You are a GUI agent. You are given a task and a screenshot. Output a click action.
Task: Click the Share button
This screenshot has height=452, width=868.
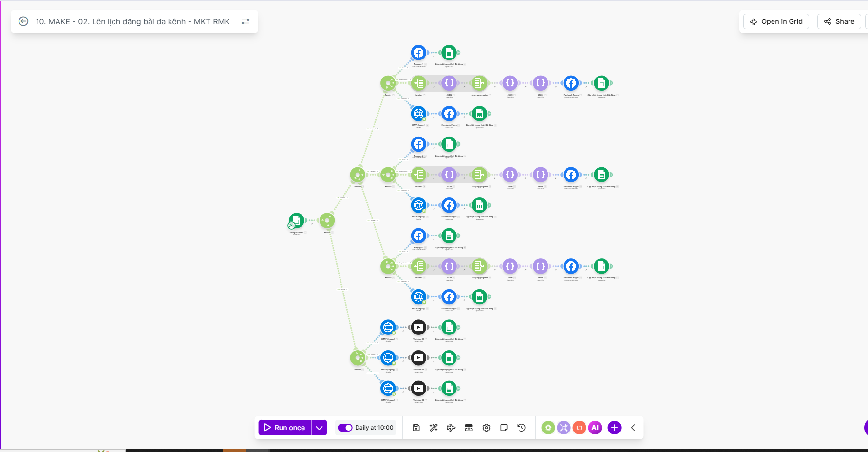tap(839, 21)
